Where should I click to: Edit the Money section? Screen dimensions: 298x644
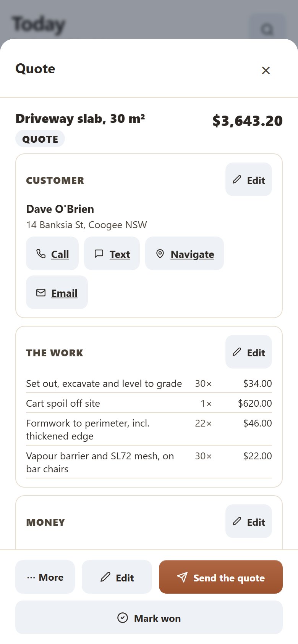pos(249,521)
